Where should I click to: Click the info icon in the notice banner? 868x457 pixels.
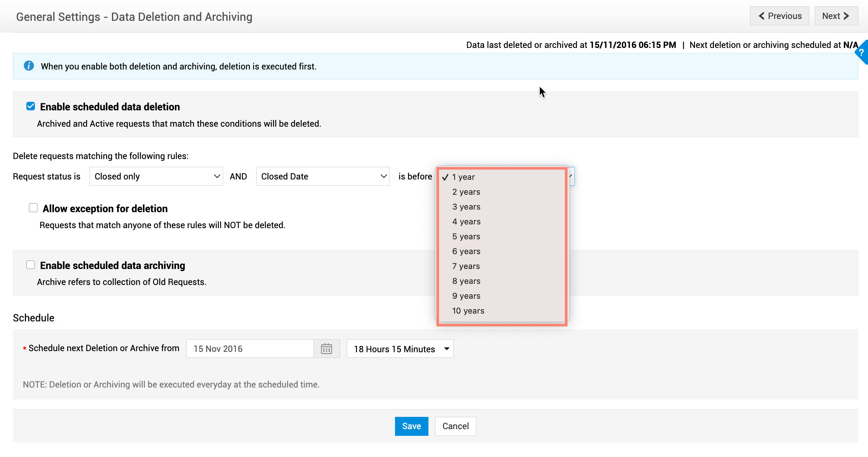click(x=29, y=66)
